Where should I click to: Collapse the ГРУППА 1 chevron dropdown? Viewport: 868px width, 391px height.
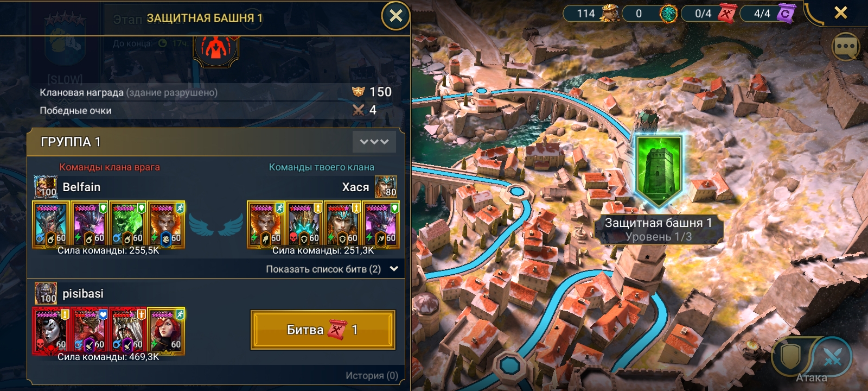[374, 142]
